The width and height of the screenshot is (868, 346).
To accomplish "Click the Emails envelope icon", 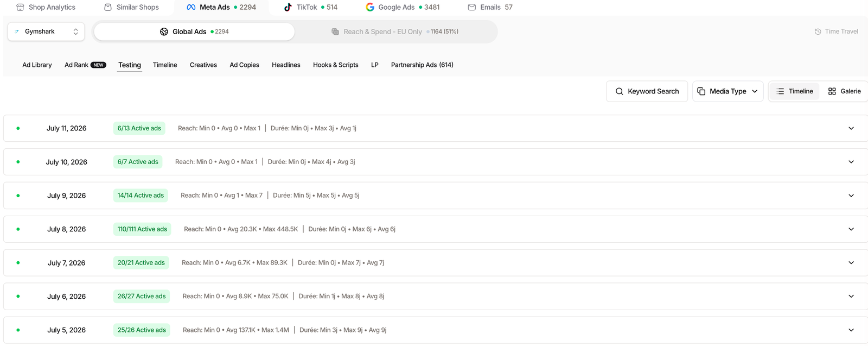I will point(472,7).
